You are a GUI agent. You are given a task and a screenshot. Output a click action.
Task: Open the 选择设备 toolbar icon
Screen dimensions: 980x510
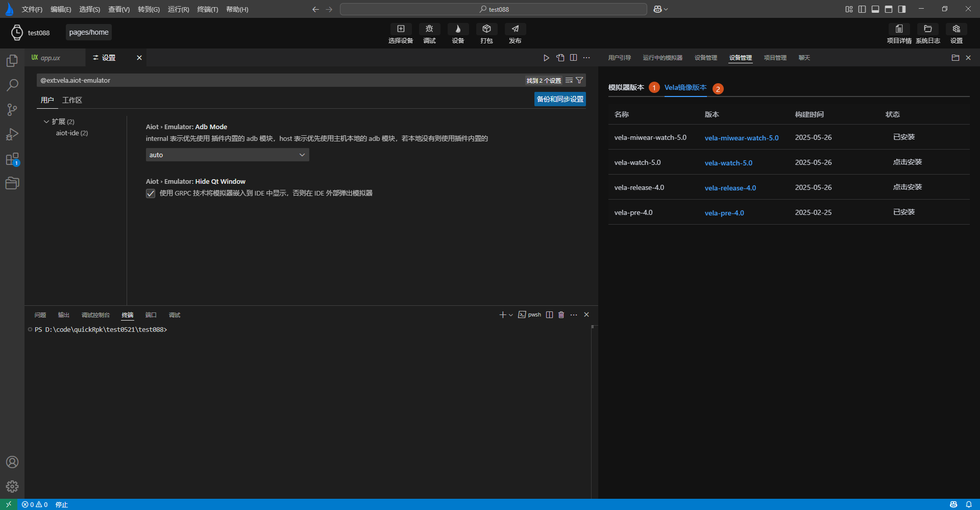click(x=401, y=30)
